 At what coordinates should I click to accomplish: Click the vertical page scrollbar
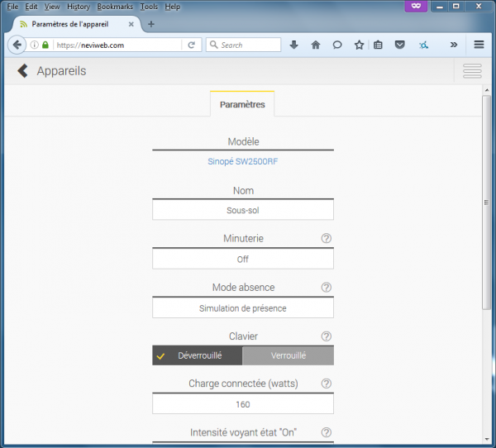(487, 207)
